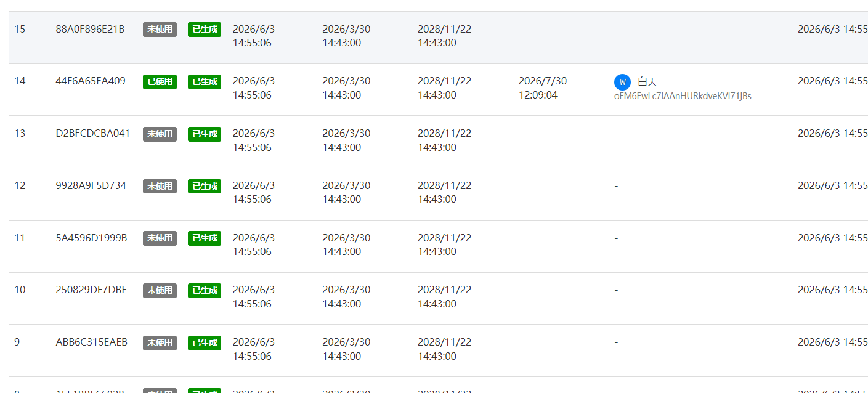This screenshot has width=868, height=393.
Task: Click the code D2BFCDCBA041
Action: pyautogui.click(x=93, y=133)
